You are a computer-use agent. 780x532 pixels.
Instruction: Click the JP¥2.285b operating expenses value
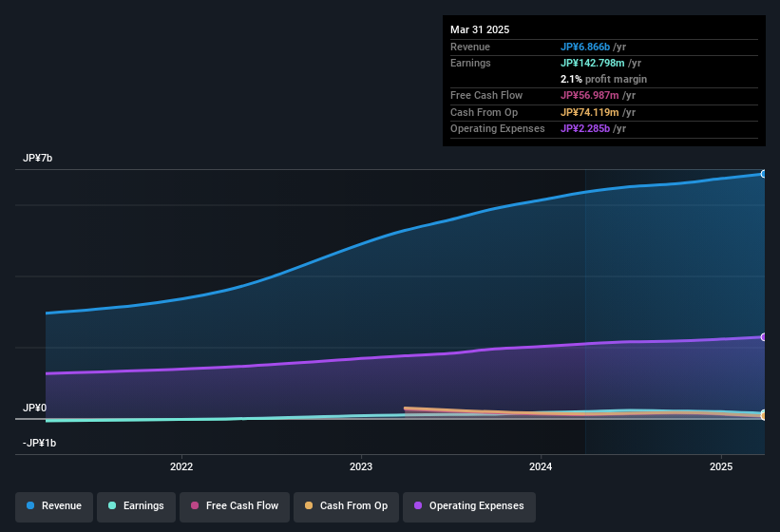(585, 129)
